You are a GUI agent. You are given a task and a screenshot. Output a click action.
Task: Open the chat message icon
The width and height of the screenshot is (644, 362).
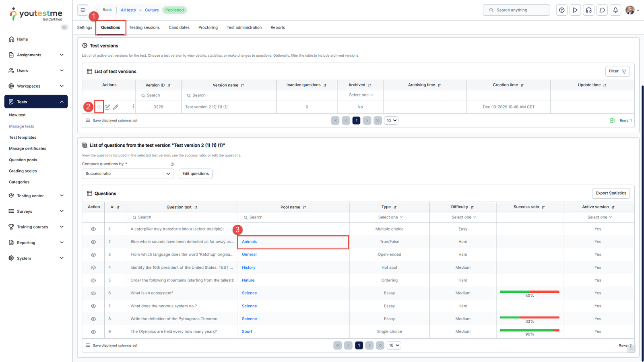tap(602, 10)
